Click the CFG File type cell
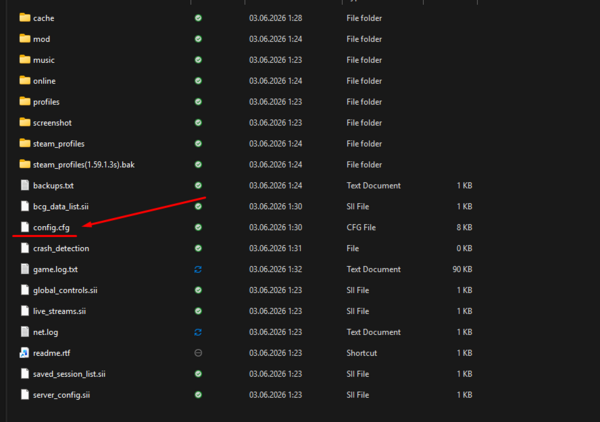The image size is (600, 422). click(x=361, y=227)
